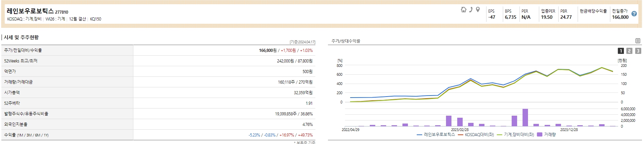Click the 기준:2024.04.17 date label

pos(302,42)
